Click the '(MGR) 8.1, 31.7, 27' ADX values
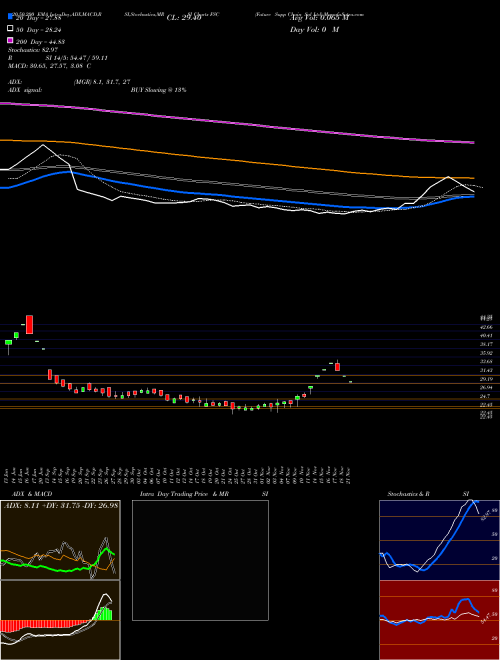 pyautogui.click(x=101, y=82)
